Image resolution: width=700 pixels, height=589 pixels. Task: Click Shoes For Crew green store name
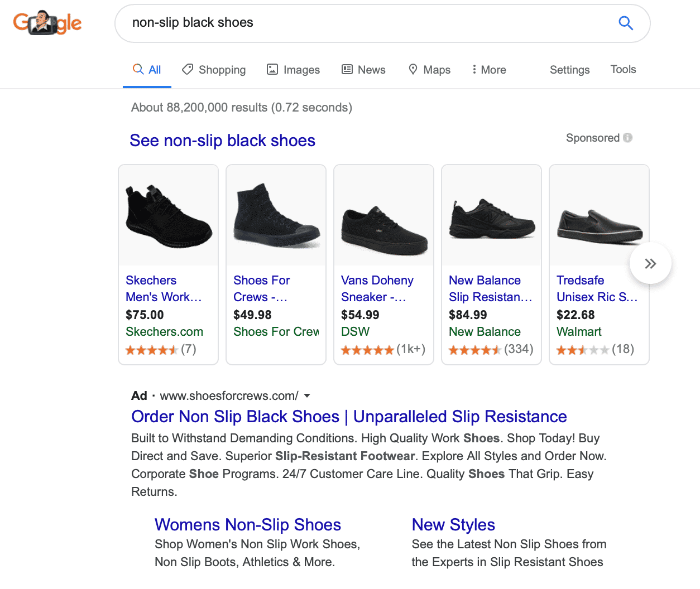click(x=276, y=332)
